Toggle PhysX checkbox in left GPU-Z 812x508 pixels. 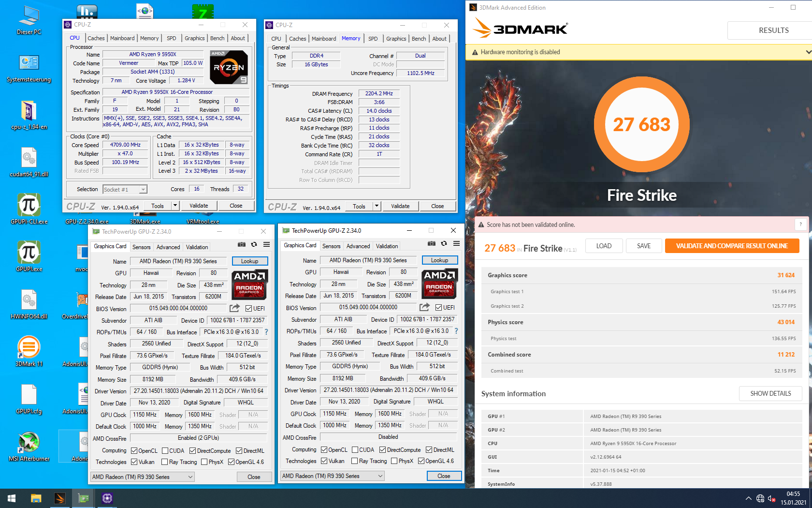click(x=204, y=462)
